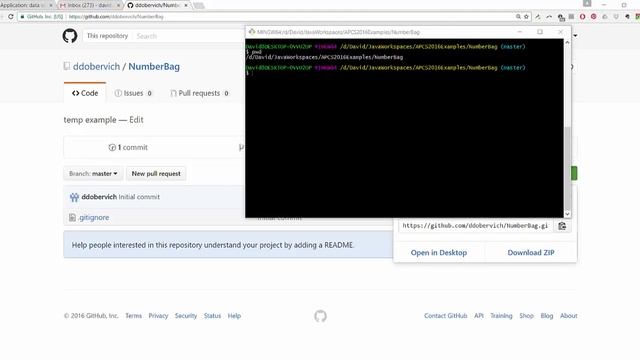The image size is (640, 360).
Task: Open the NumberBag repository link
Action: [154, 67]
